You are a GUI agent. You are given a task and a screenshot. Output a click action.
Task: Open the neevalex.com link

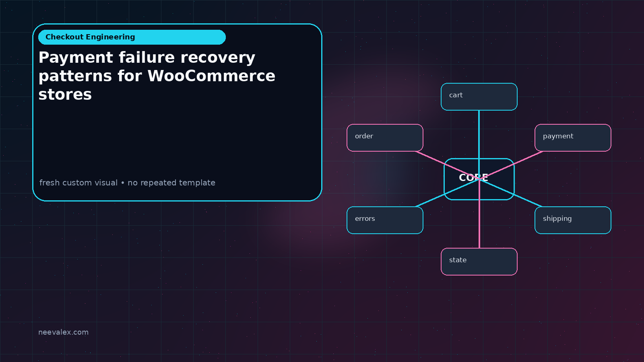(x=63, y=332)
